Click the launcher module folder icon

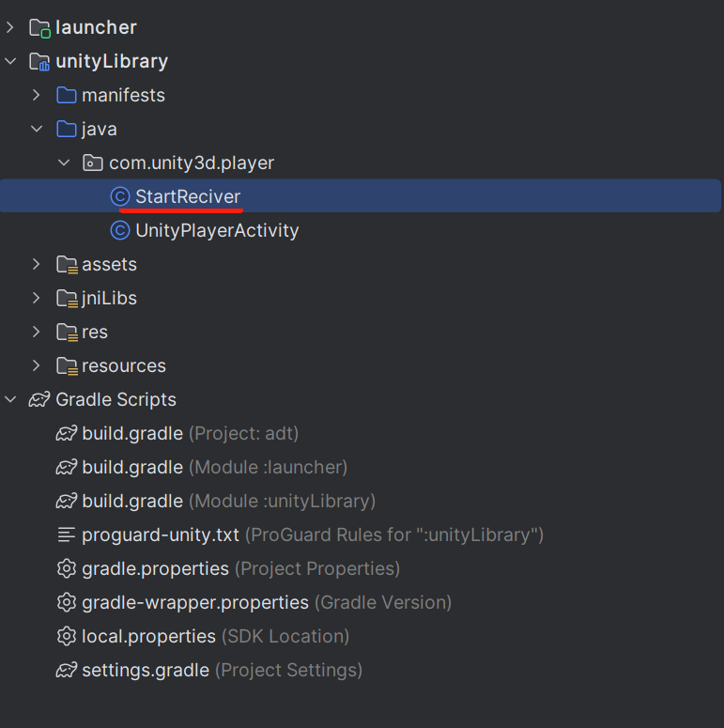[x=40, y=28]
